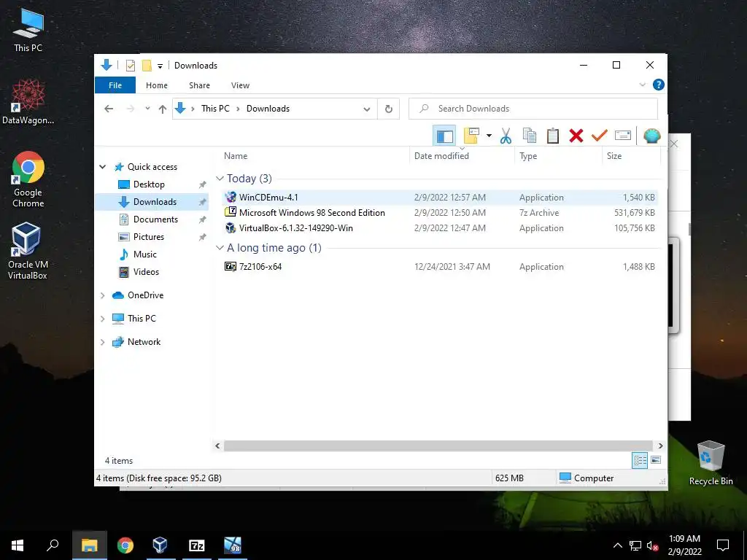Expand the OneDrive tree node
This screenshot has width=747, height=560.
tap(102, 296)
